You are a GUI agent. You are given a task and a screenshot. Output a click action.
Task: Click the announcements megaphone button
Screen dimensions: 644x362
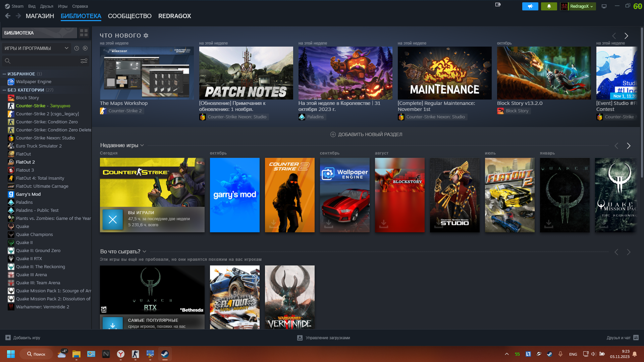click(530, 6)
